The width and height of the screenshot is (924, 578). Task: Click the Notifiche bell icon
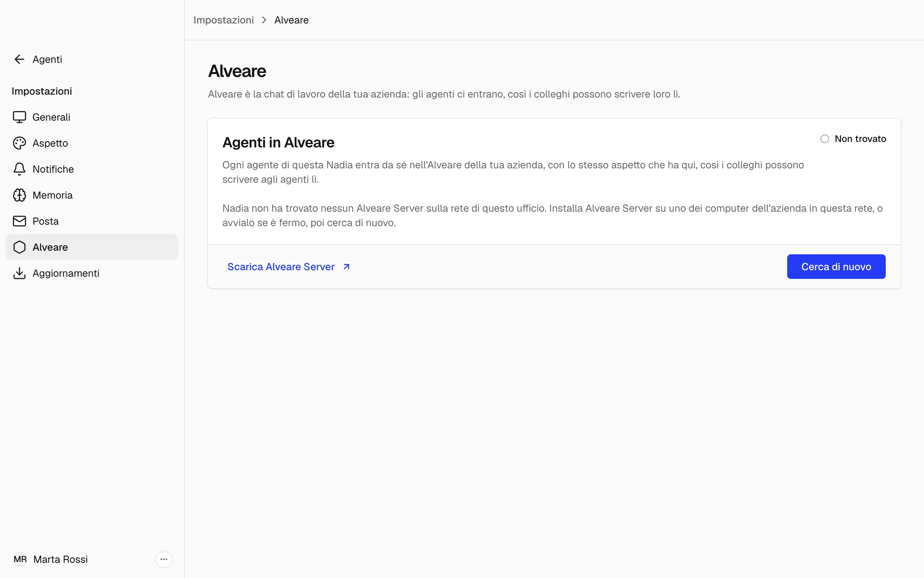tap(19, 169)
